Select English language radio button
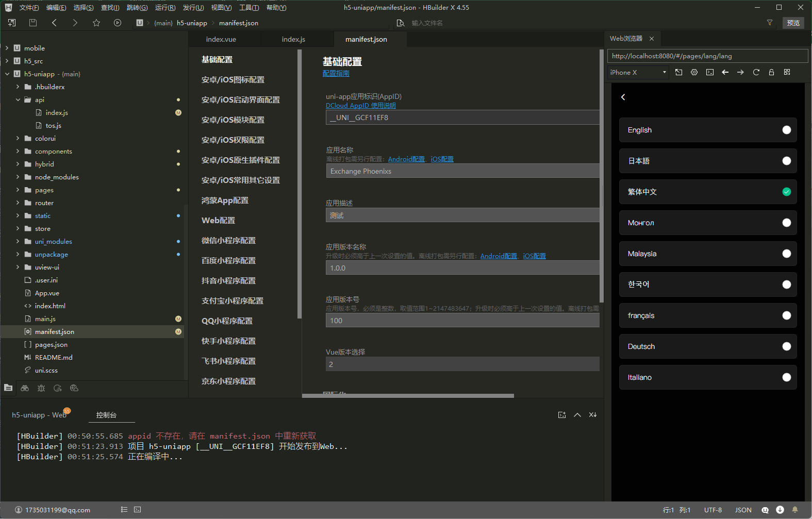This screenshot has height=519, width=812. 787,130
